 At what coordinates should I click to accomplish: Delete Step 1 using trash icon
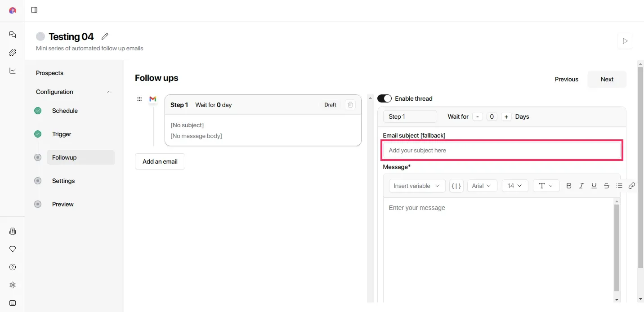coord(350,105)
